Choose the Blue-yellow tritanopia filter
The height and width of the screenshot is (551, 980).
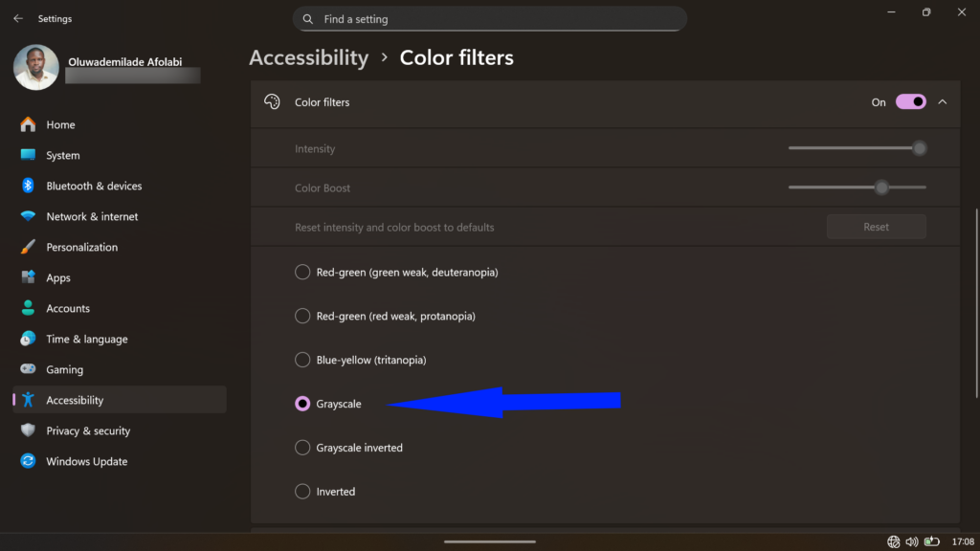(302, 360)
